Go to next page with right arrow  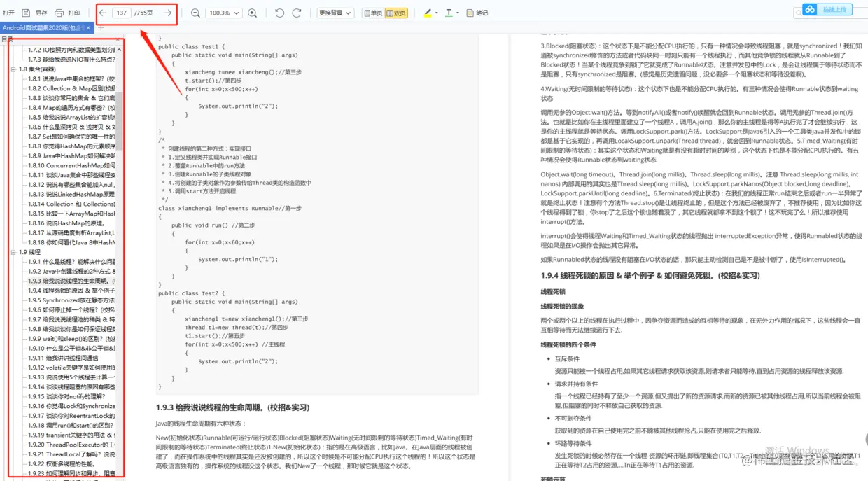click(168, 13)
